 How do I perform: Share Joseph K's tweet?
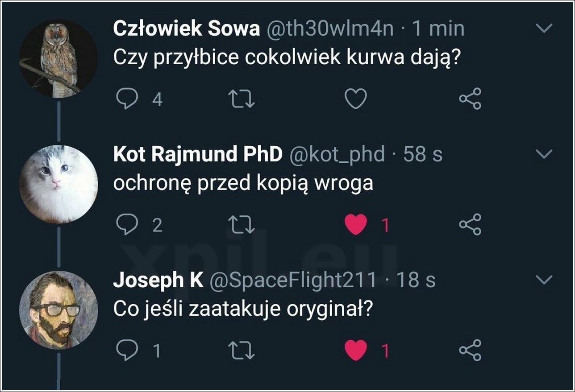[x=470, y=351]
